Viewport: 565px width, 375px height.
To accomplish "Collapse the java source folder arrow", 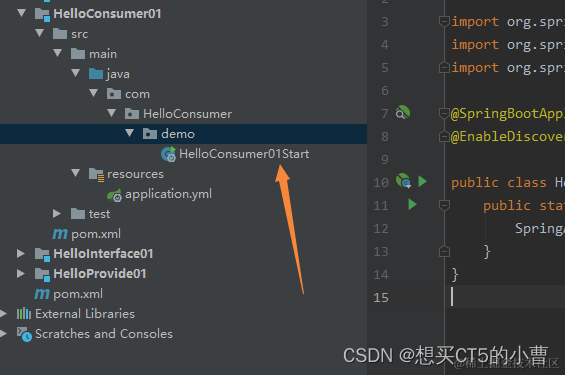I will 76,73.
